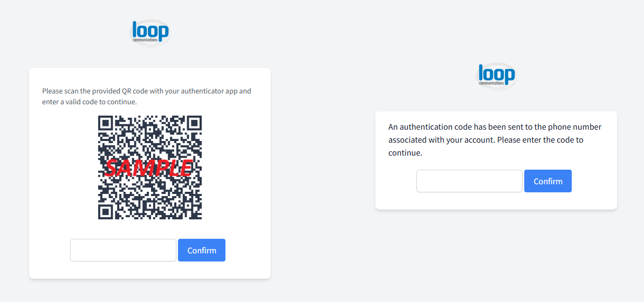The image size is (644, 302).
Task: Click the sample QR code image
Action: (x=150, y=167)
